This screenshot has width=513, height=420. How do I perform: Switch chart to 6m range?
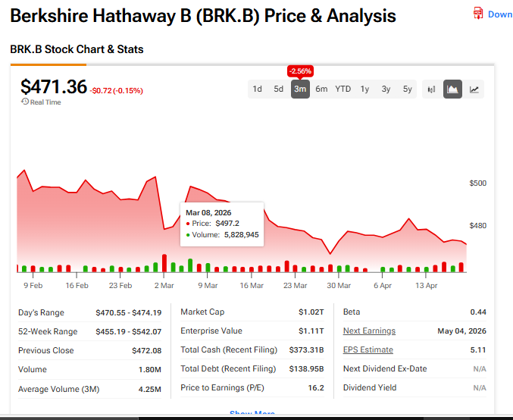click(x=321, y=89)
